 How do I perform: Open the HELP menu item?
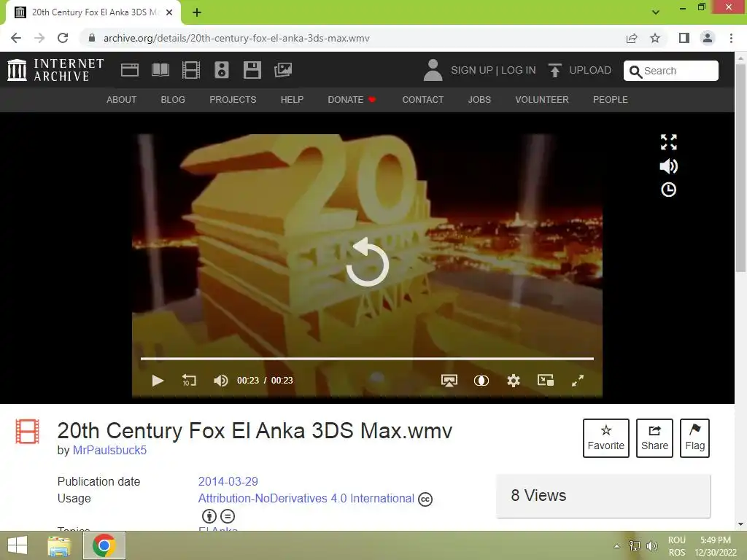292,99
